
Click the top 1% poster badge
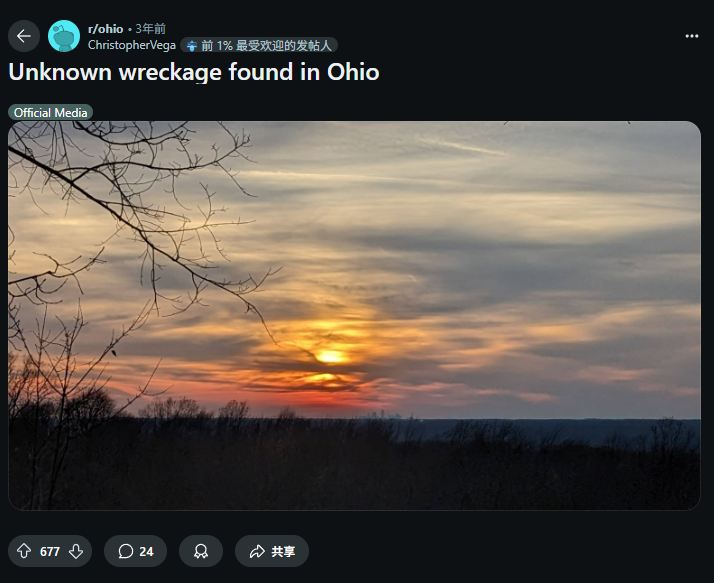(259, 45)
